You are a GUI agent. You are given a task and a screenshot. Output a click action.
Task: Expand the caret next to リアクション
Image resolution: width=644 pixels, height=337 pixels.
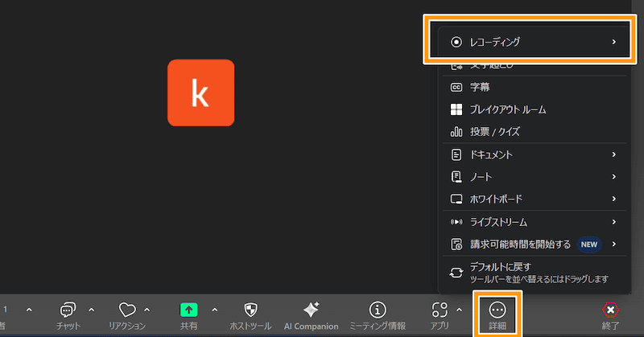click(x=147, y=310)
